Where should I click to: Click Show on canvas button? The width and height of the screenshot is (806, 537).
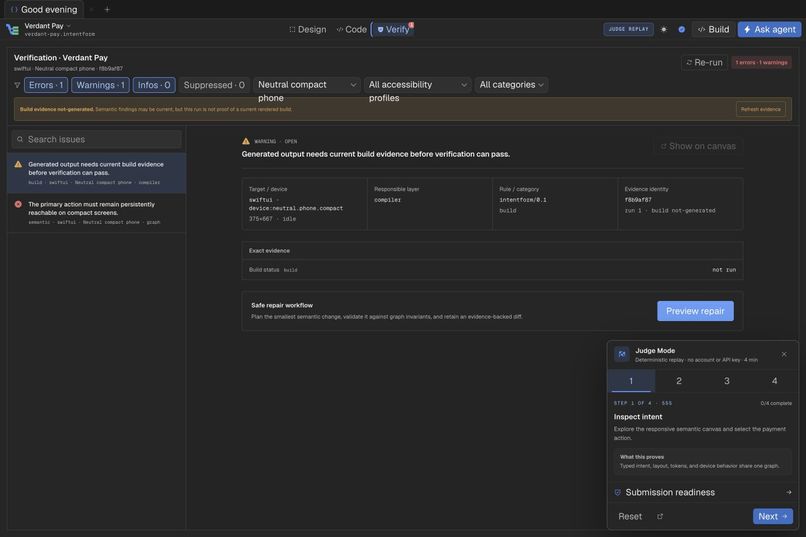[698, 146]
